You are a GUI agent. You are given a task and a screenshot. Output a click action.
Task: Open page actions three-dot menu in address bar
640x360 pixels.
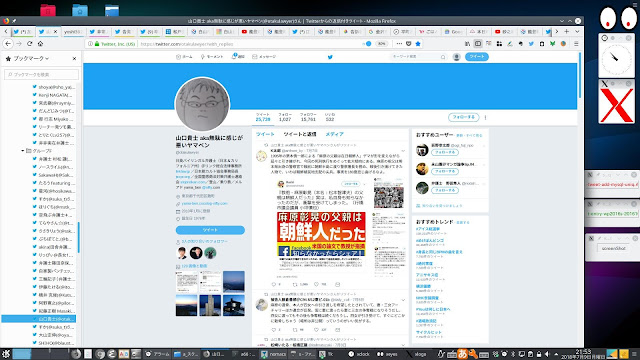click(399, 44)
